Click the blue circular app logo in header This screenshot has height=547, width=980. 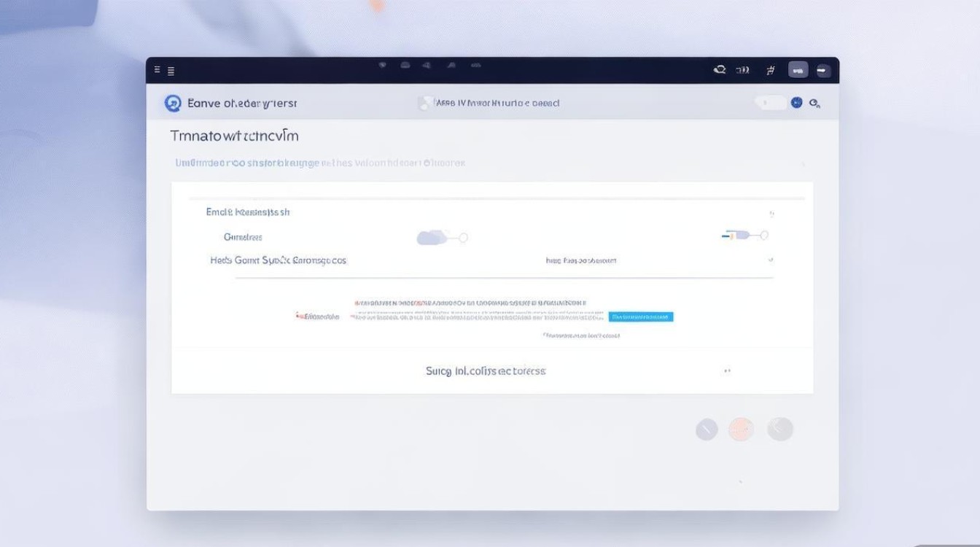click(x=173, y=104)
